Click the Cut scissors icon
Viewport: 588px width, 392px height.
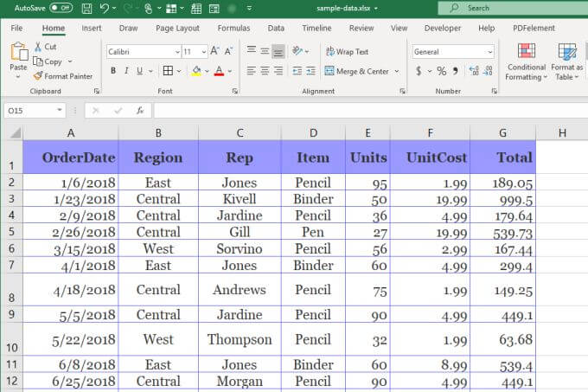(x=37, y=47)
